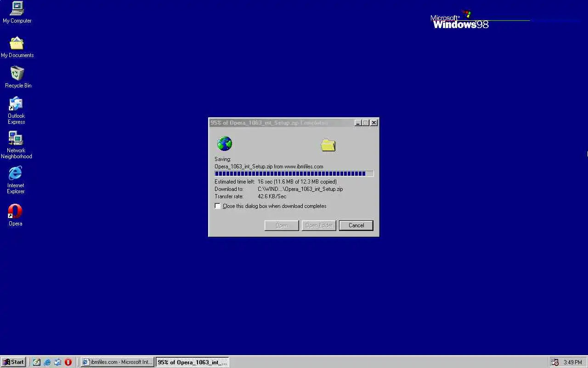Image resolution: width=588 pixels, height=368 pixels.
Task: Click the 95% download taskbar button
Action: (x=192, y=362)
